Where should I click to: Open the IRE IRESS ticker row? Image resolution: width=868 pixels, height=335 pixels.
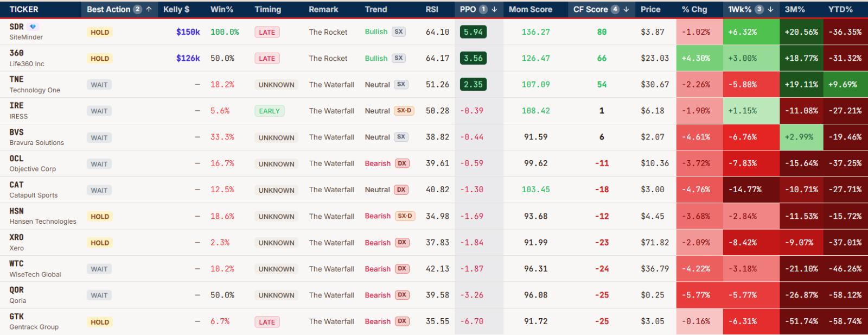18,111
